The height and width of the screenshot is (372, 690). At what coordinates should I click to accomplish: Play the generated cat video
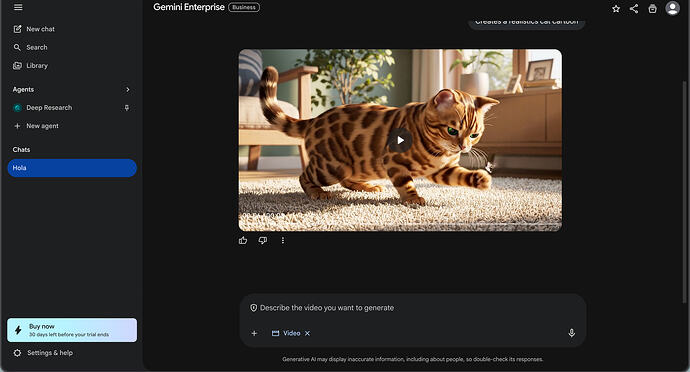click(x=400, y=140)
